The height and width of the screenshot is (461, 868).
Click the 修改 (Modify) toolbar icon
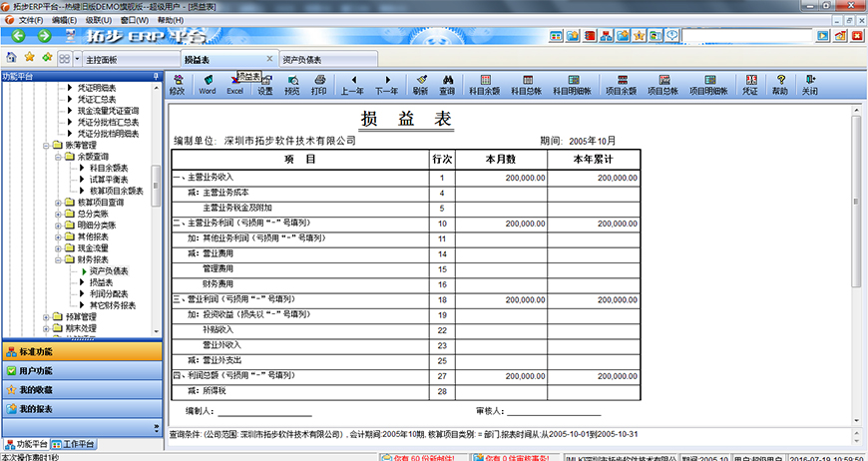click(178, 85)
